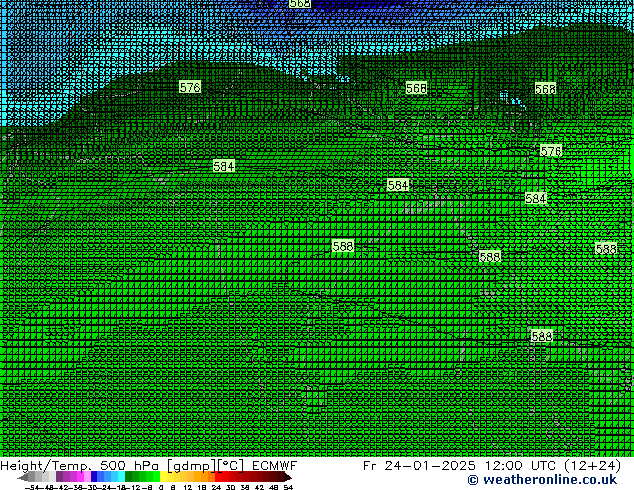Click the dark brown right arrow legend end
This screenshot has width=634, height=490.
tap(287, 477)
